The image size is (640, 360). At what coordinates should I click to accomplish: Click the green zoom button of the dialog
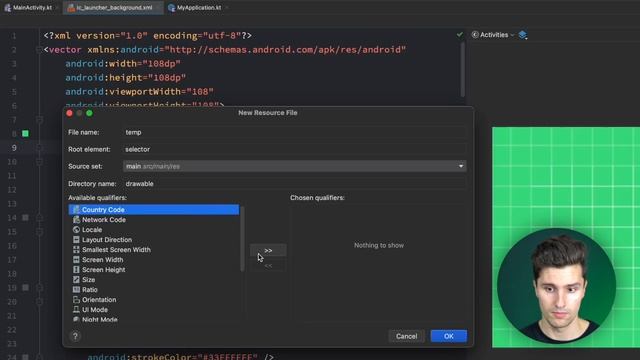click(x=89, y=113)
